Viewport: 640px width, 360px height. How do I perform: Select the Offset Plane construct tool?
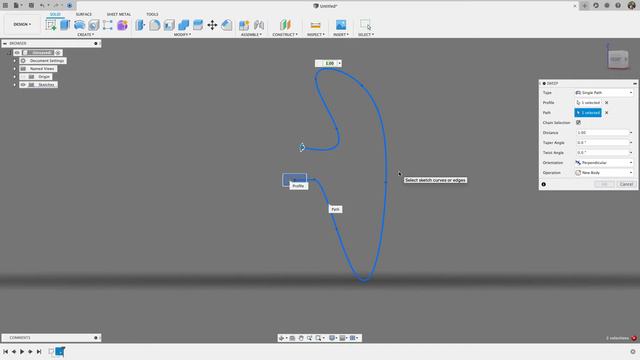click(285, 25)
